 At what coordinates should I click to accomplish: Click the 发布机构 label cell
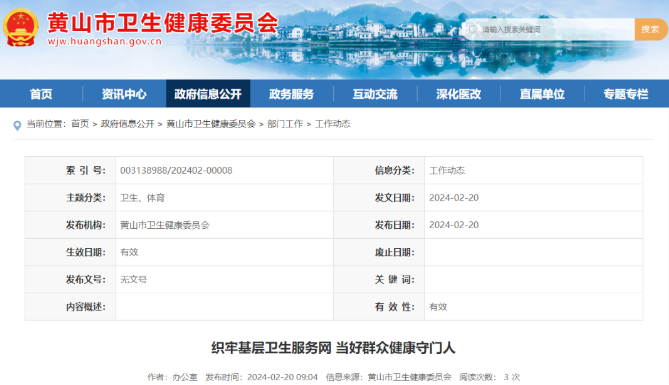pyautogui.click(x=70, y=225)
